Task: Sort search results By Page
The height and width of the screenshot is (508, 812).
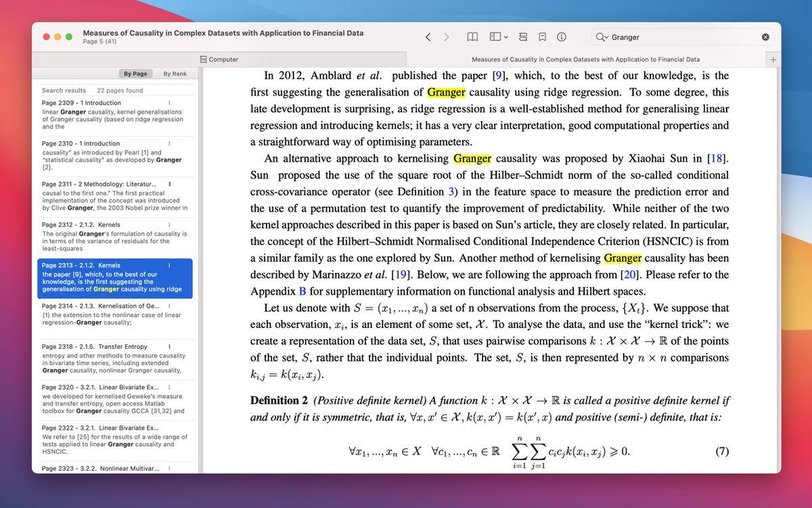Action: coord(135,73)
